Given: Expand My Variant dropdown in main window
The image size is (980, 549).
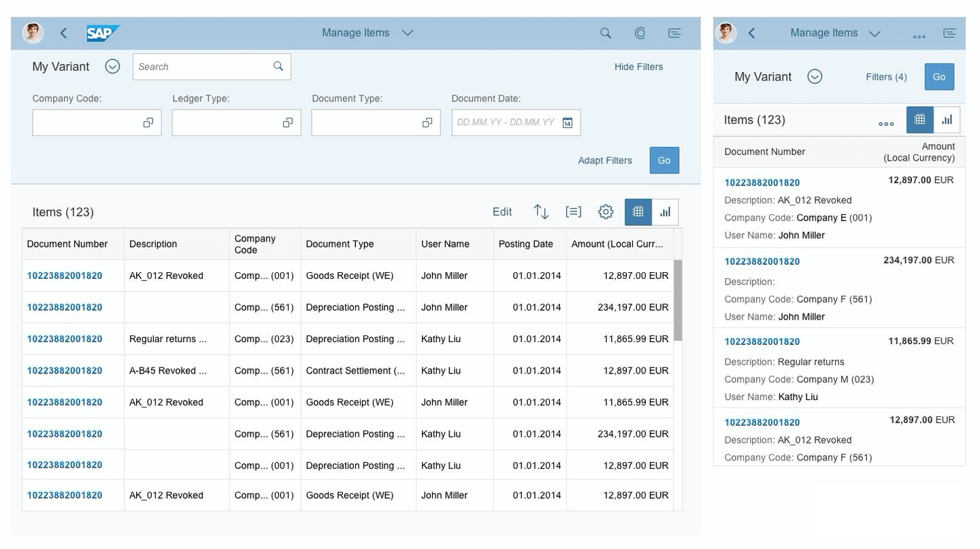Looking at the screenshot, I should (x=112, y=66).
